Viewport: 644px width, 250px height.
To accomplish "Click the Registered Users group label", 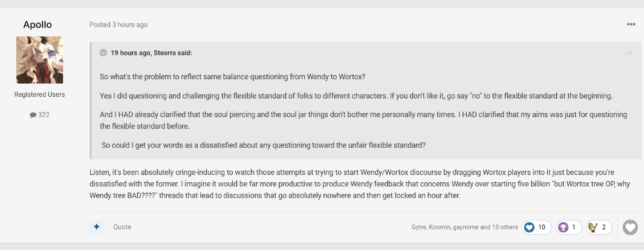I will click(x=39, y=94).
